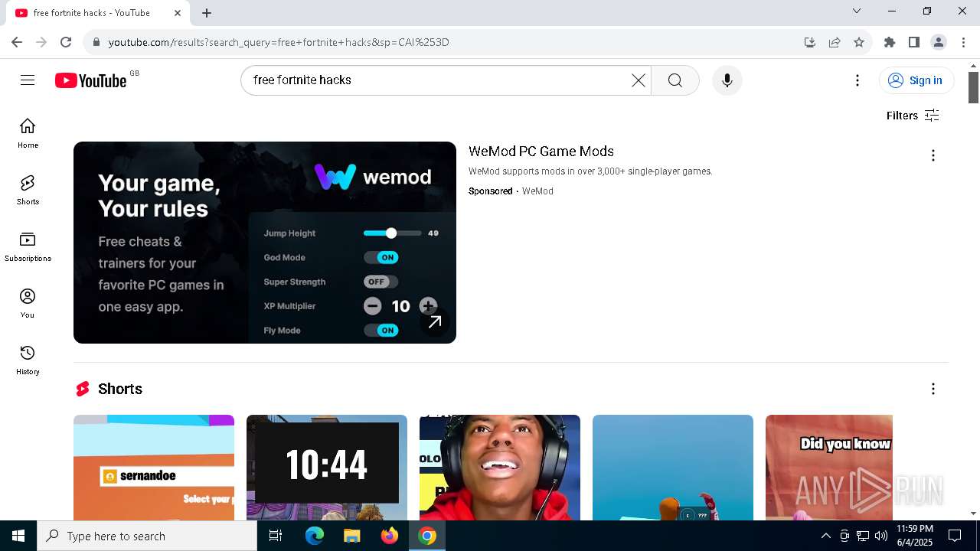This screenshot has height=551, width=980.
Task: Reload the current page
Action: [x=66, y=42]
